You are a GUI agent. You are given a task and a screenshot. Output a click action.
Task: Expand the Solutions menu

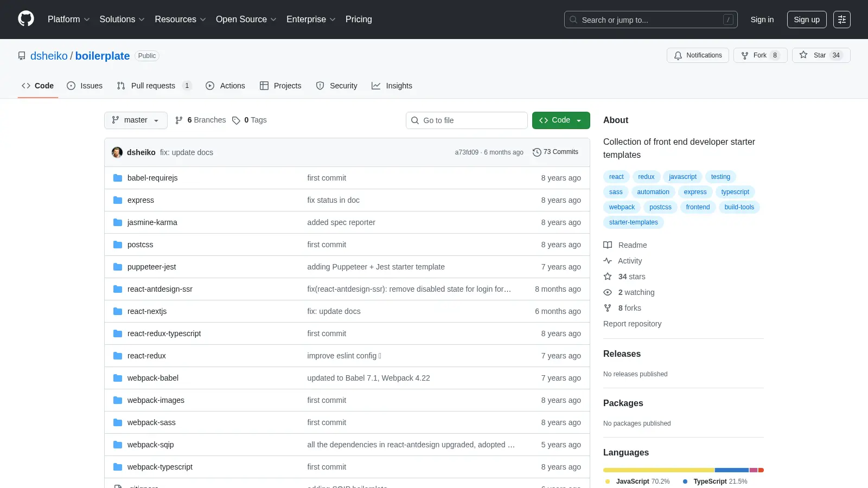pyautogui.click(x=122, y=19)
